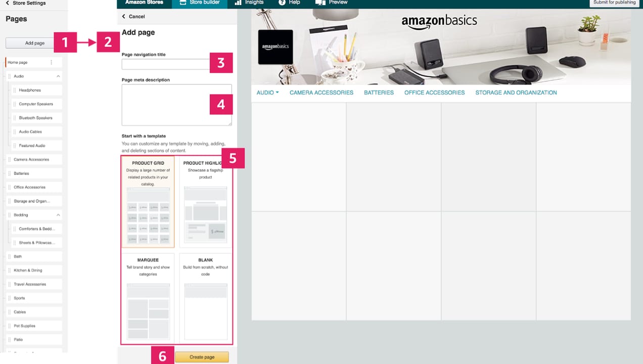Image resolution: width=643 pixels, height=364 pixels.
Task: Click the drag handle for Bluetooth Speakers
Action: pyautogui.click(x=15, y=118)
